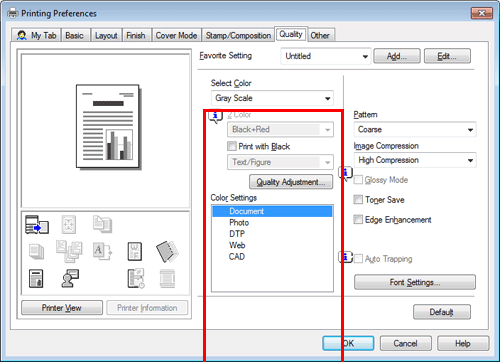
Task: Click the info icon beside Auto Trapping
Action: click(345, 257)
